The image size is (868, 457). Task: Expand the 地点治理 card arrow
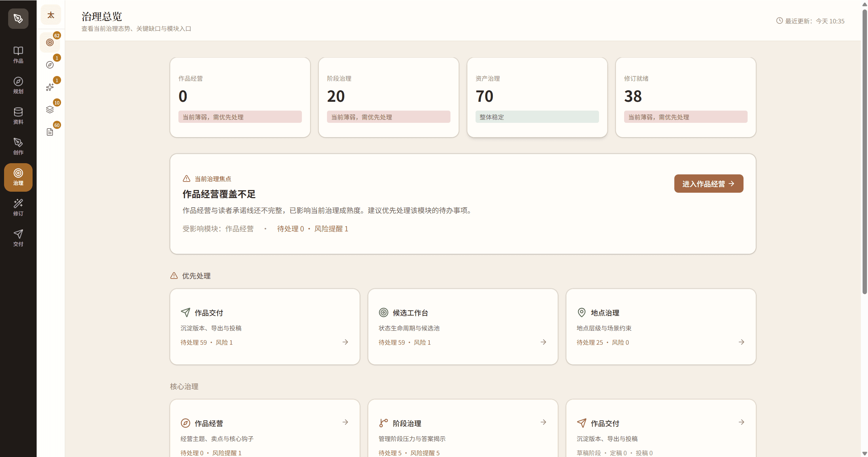point(741,342)
